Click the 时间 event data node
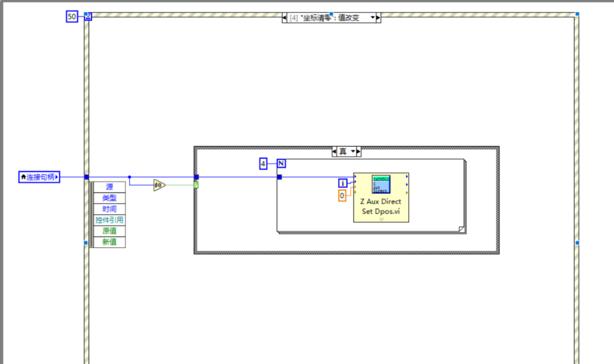This screenshot has height=364, width=614. click(109, 209)
